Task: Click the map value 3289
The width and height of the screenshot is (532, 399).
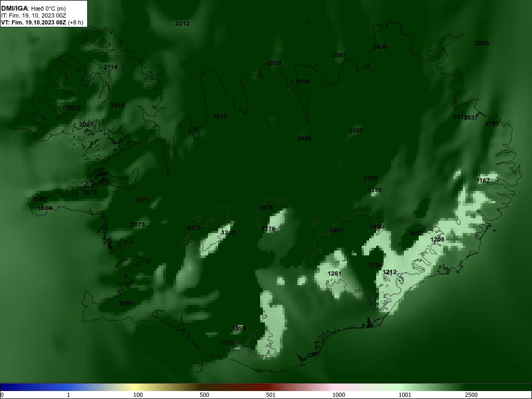Action: pyautogui.click(x=126, y=303)
